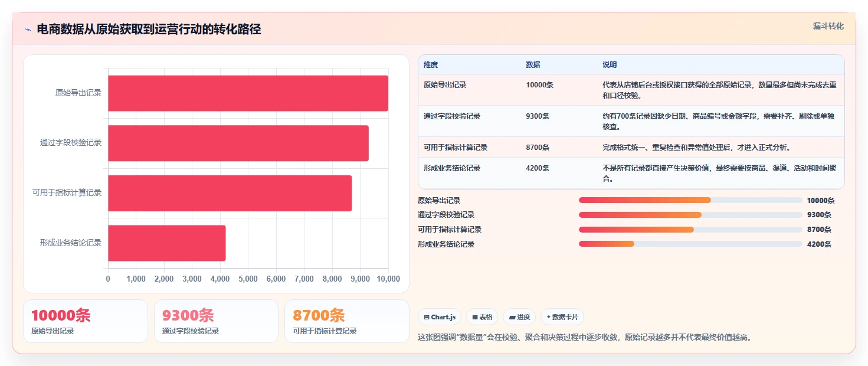Click the 0 tick on chart x-axis

(x=108, y=279)
